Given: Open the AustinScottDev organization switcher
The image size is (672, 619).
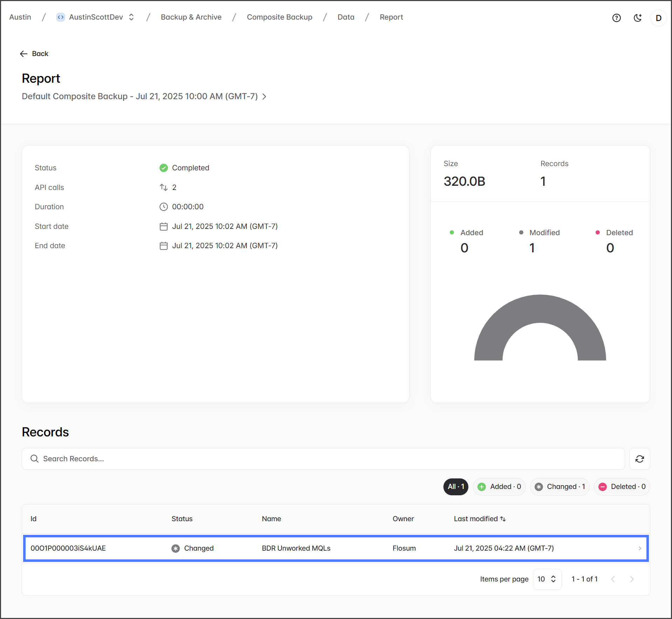Looking at the screenshot, I should tap(131, 17).
